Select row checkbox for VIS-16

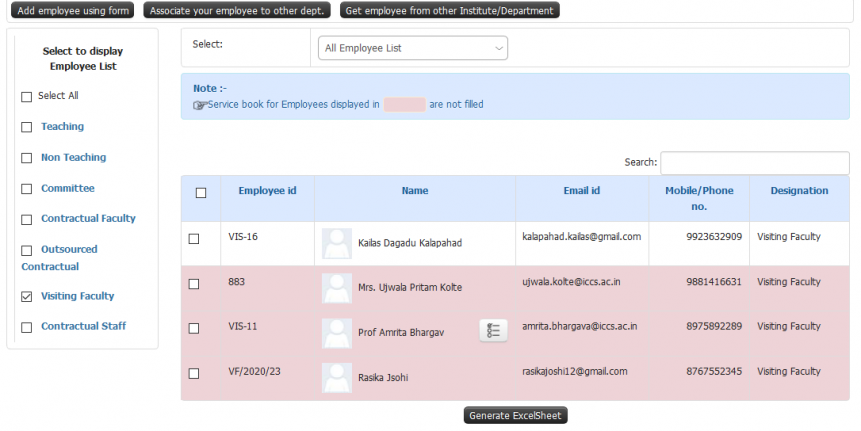click(194, 239)
